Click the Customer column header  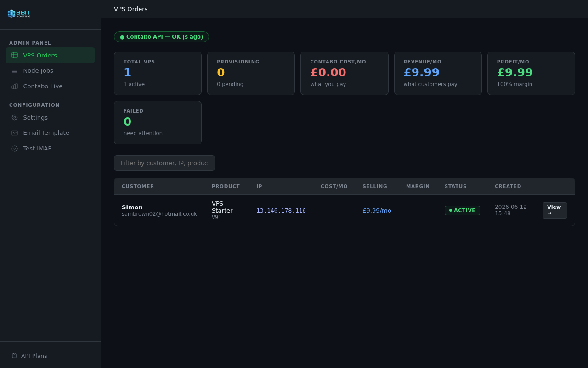(138, 186)
